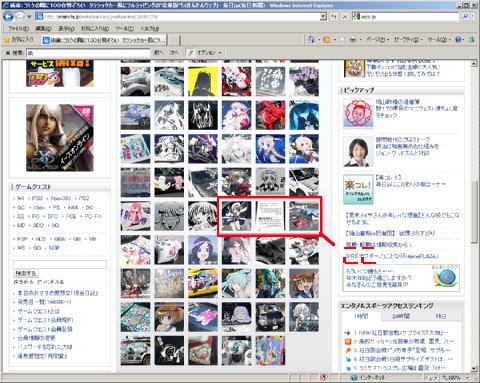Click the browser Back arrow button
The height and width of the screenshot is (383, 480).
pos(8,16)
